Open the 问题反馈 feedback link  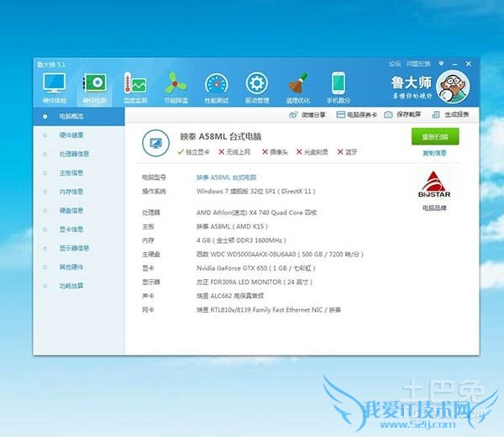pyautogui.click(x=417, y=64)
